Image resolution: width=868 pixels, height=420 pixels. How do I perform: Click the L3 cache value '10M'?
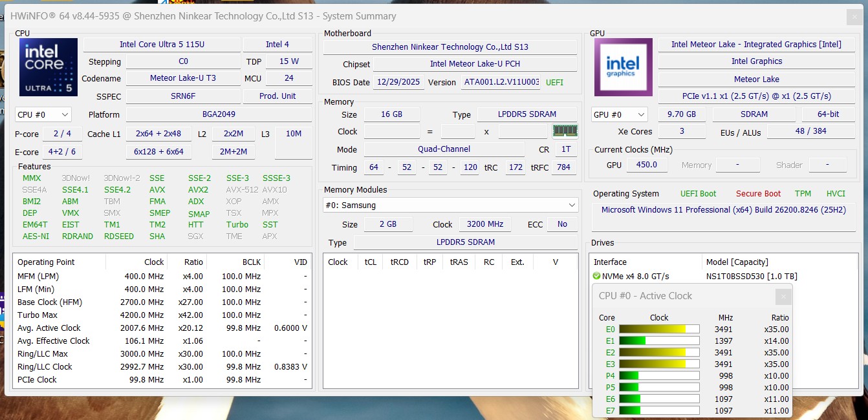(294, 143)
